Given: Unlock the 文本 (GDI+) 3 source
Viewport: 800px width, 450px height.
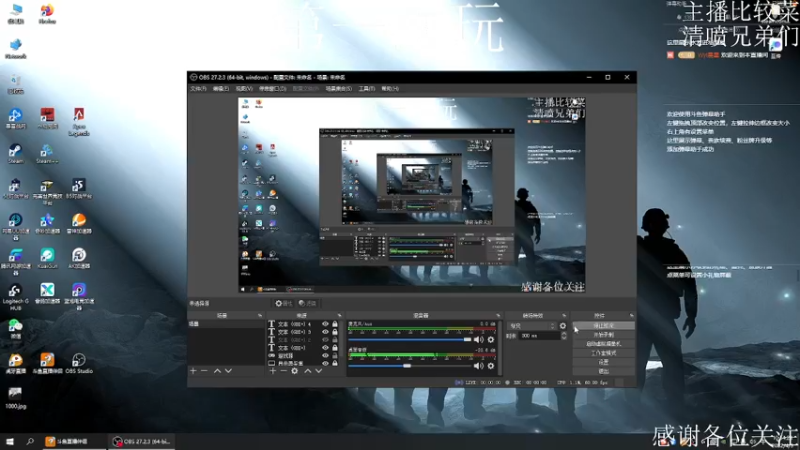Looking at the screenshot, I should pyautogui.click(x=335, y=332).
